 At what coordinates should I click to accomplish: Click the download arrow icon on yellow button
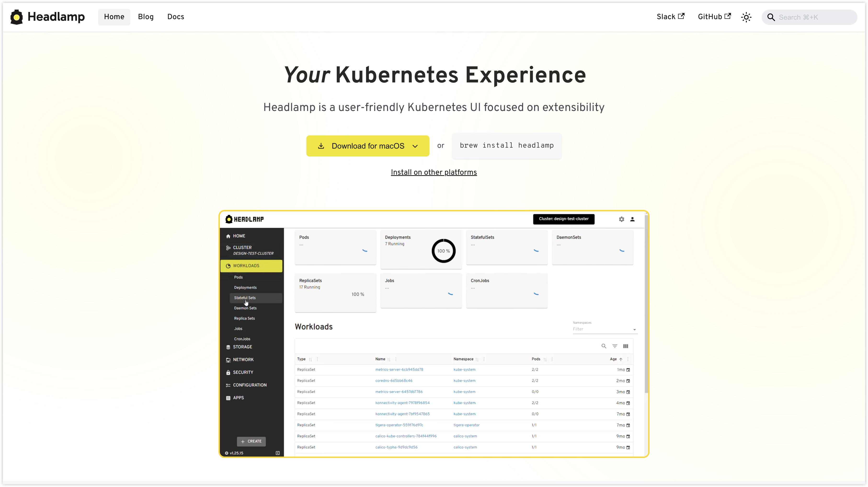[321, 146]
